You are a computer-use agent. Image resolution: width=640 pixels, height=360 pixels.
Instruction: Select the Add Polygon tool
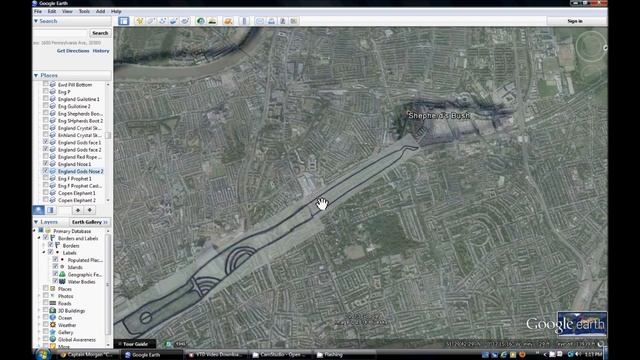[151, 21]
